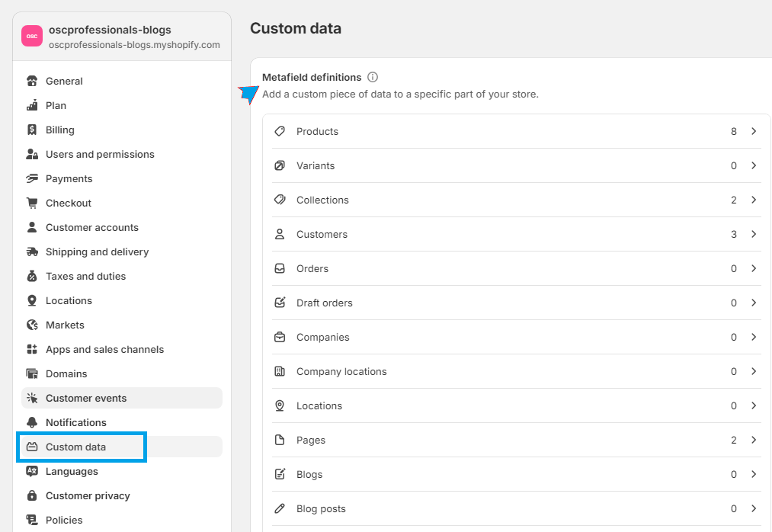Click the Billing dollar icon in sidebar

coord(32,130)
